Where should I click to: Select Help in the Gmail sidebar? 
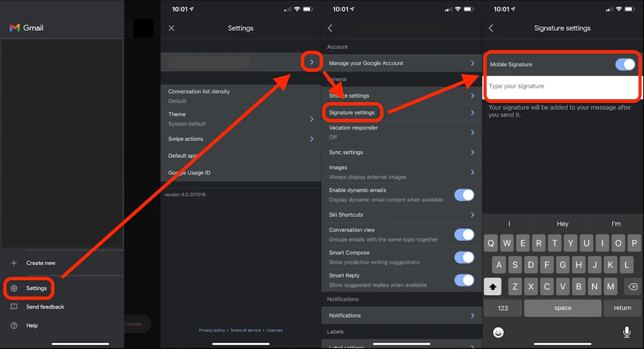(x=32, y=326)
